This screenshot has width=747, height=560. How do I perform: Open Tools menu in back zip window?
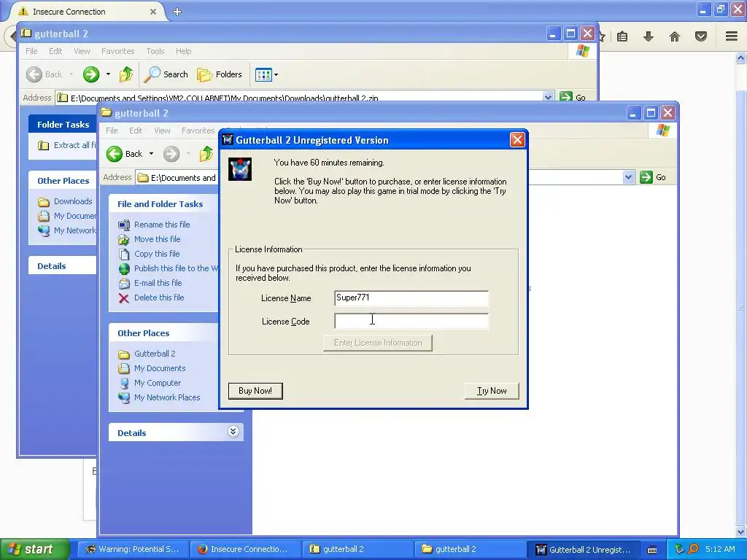coord(155,51)
